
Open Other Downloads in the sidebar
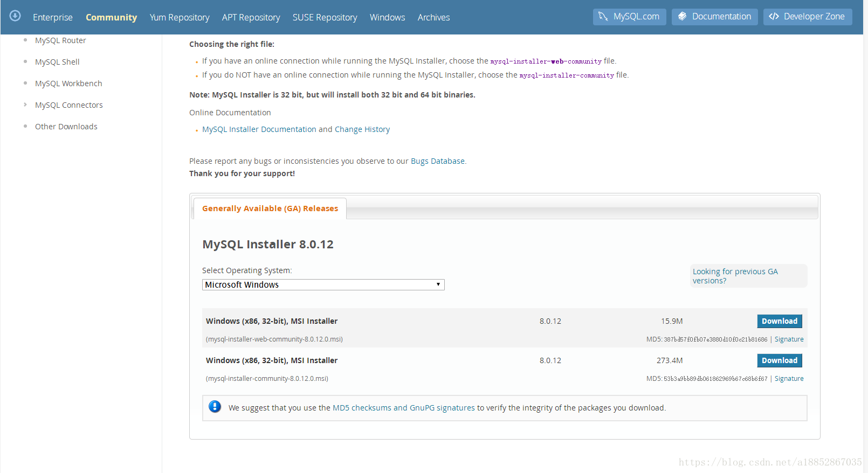coord(66,127)
